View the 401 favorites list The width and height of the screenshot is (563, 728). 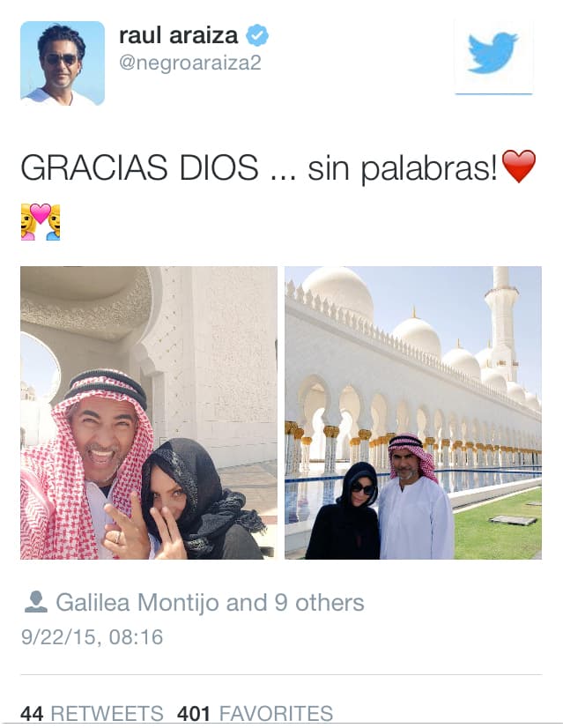255,714
